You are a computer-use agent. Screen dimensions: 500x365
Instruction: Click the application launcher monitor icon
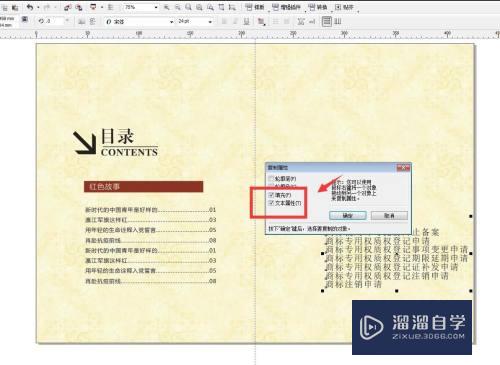94,7
